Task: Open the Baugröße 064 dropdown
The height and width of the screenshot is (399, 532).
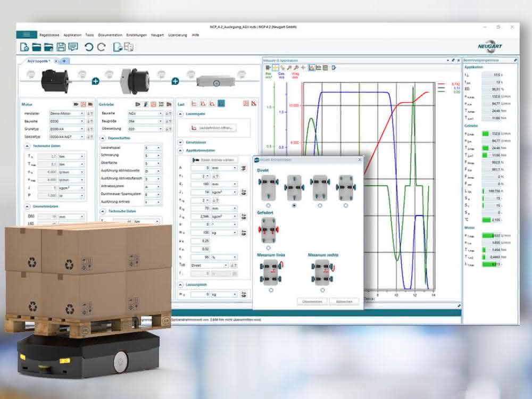Action: point(145,121)
